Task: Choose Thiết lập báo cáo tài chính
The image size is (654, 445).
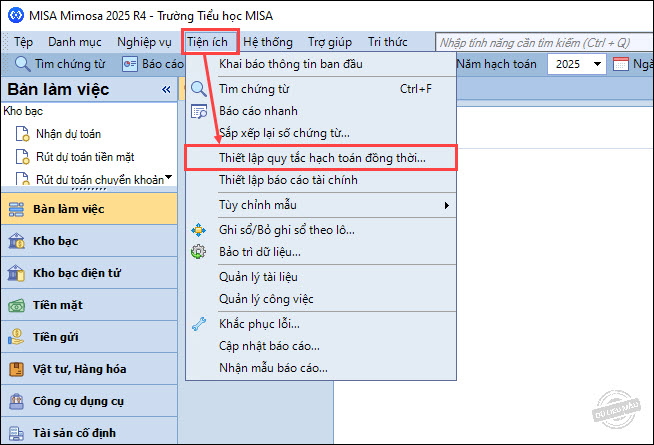Action: [320, 180]
